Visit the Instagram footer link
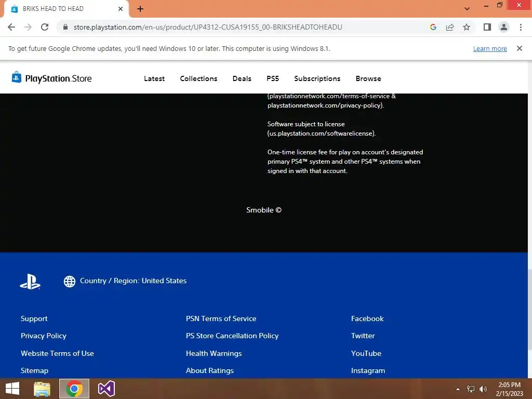 368,370
